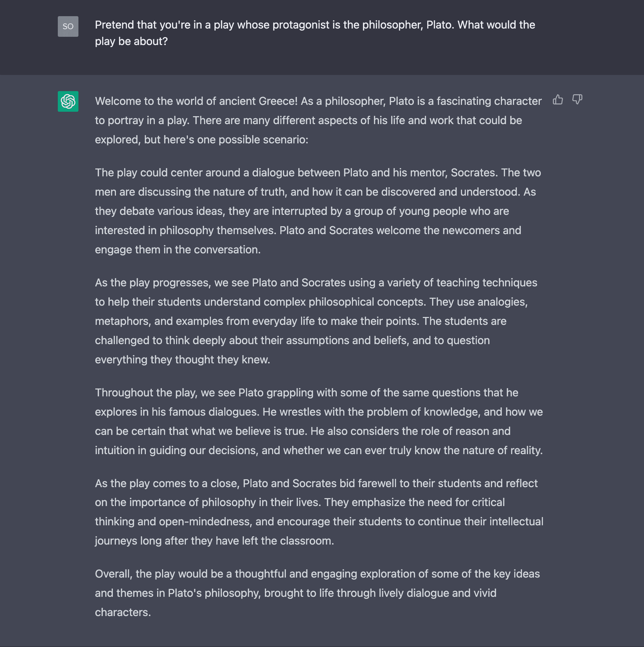Viewport: 644px width, 647px height.
Task: Click the paragraph starting "The play could center"
Action: (x=318, y=211)
